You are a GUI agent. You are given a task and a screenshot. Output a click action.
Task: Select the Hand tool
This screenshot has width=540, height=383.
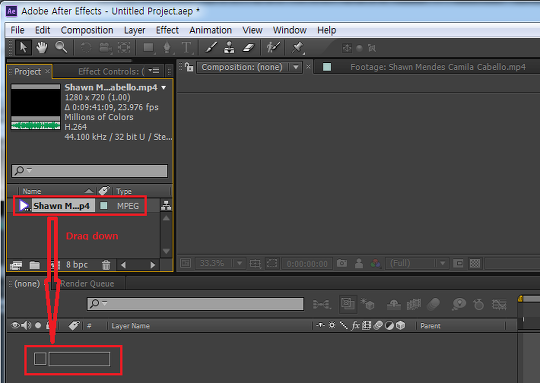[42, 48]
